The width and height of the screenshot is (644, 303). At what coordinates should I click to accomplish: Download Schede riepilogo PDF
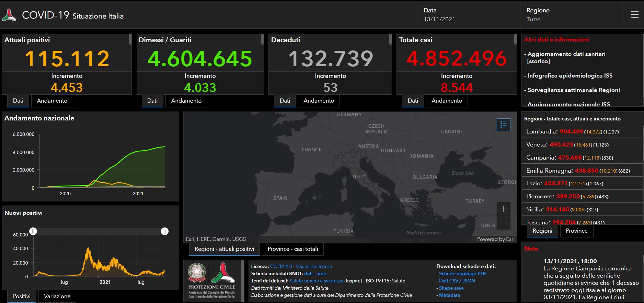pyautogui.click(x=462, y=273)
